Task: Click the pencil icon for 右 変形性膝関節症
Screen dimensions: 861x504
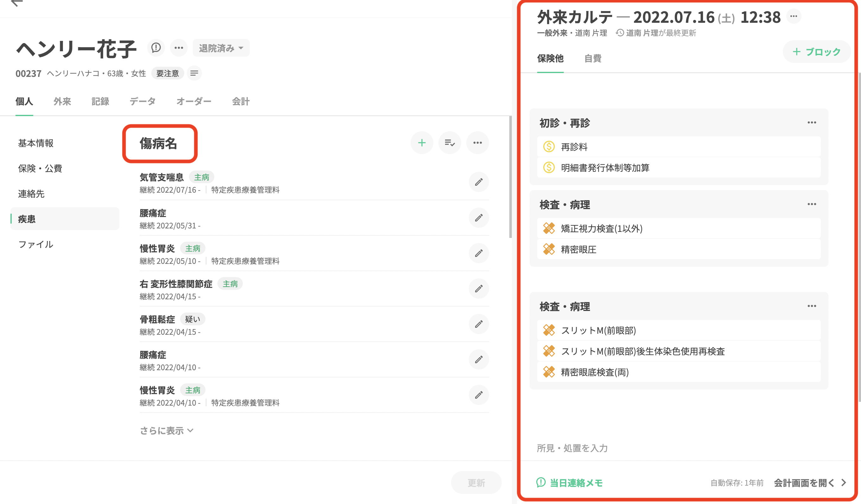Action: coord(479,289)
